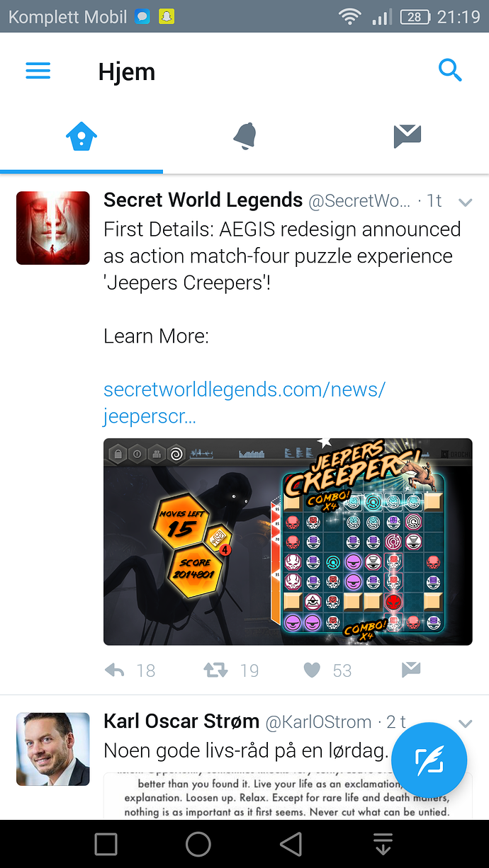Tap Android back navigation button
489x868 pixels.
click(x=291, y=844)
